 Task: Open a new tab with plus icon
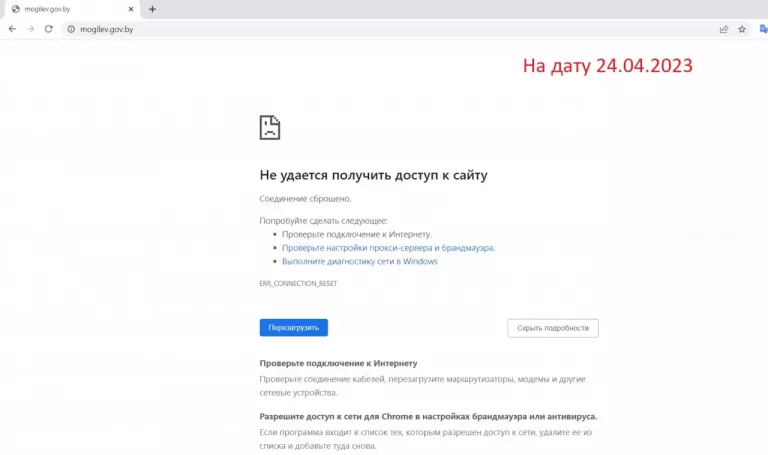click(152, 9)
